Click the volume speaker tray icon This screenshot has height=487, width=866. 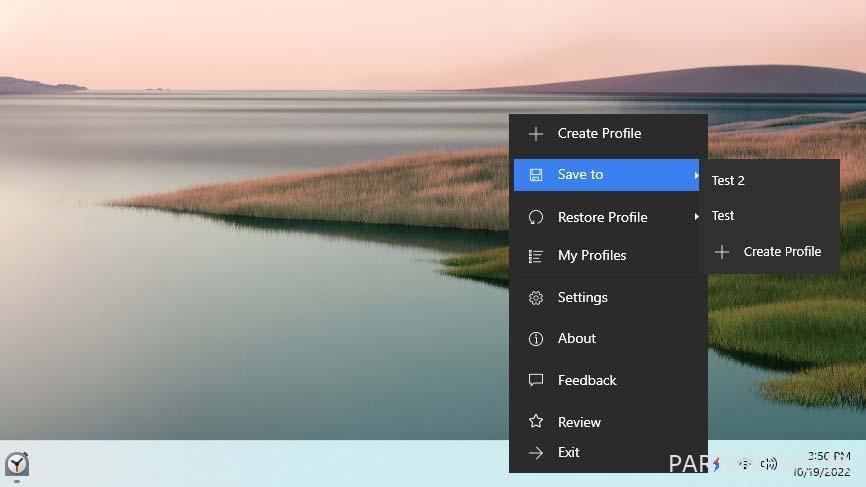tap(768, 464)
